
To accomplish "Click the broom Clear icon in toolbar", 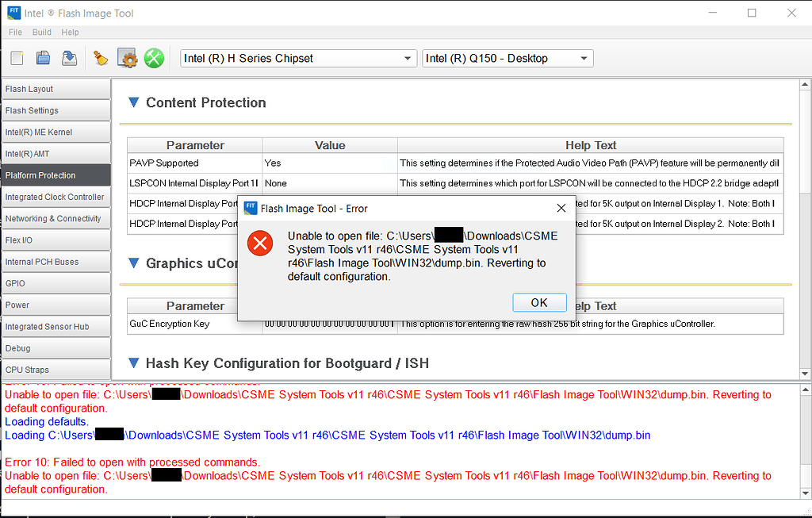I will pos(101,58).
